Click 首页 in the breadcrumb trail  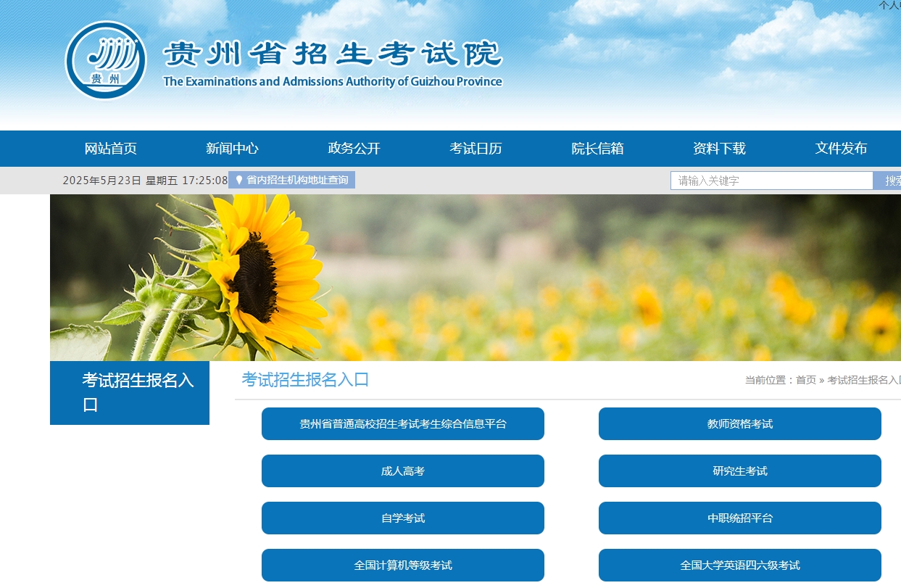pyautogui.click(x=805, y=379)
